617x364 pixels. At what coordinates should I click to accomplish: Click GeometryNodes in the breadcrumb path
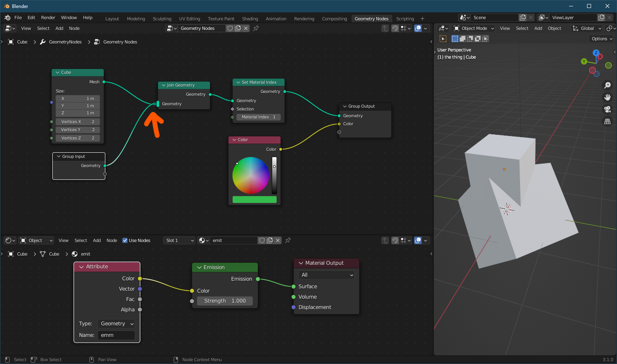point(65,42)
